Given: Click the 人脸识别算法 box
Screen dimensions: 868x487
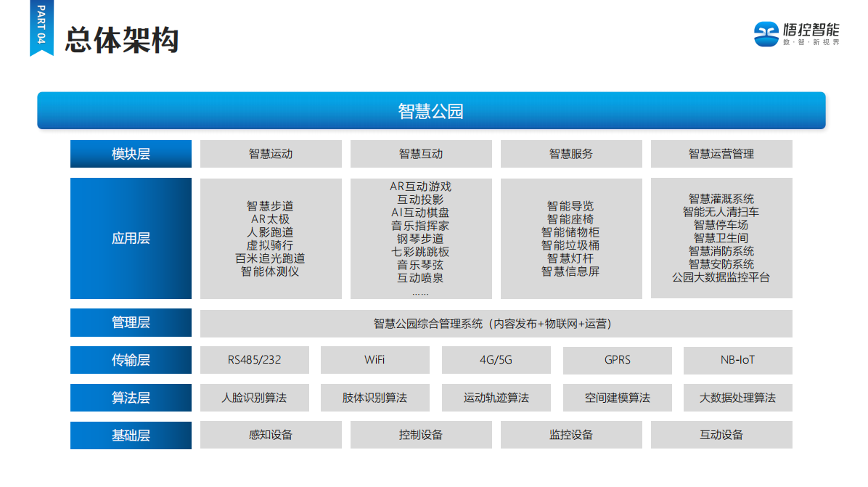Looking at the screenshot, I should 254,398.
